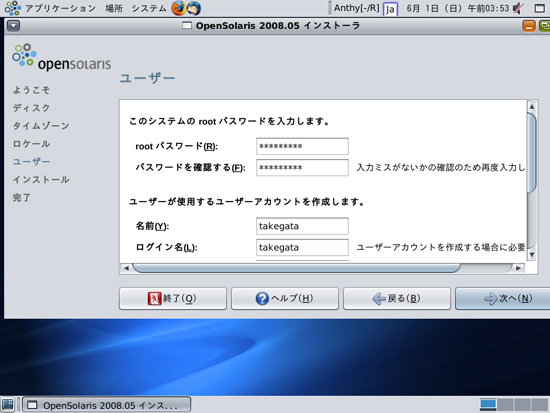Click the opensolaris logo in the installer

pos(61,58)
